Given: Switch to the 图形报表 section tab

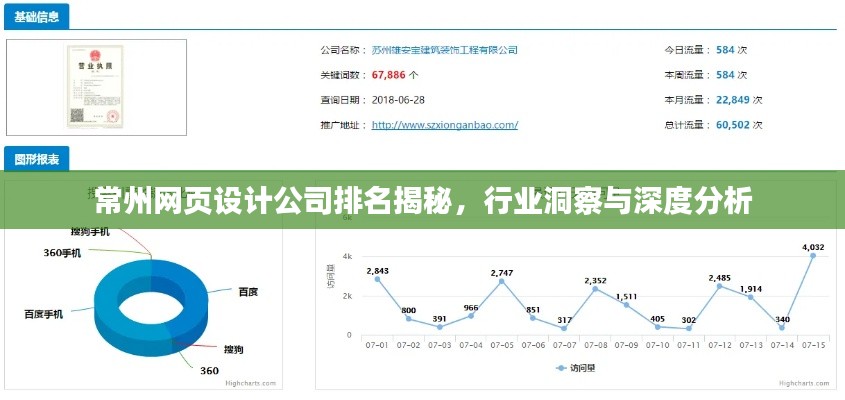Looking at the screenshot, I should click(37, 159).
